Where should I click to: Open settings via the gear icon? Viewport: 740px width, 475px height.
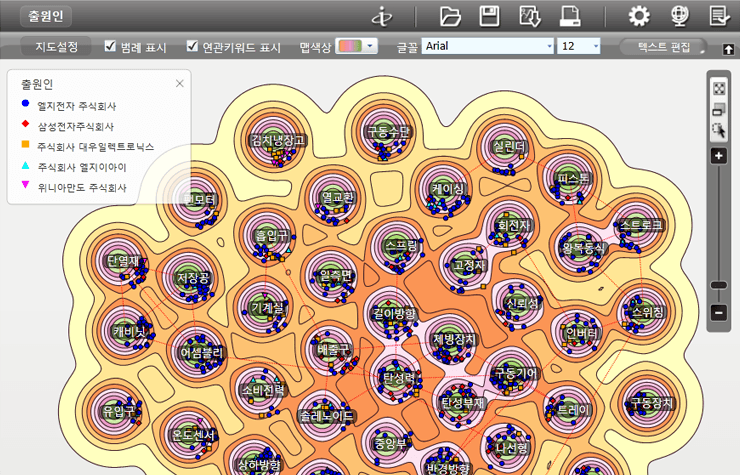[639, 15]
